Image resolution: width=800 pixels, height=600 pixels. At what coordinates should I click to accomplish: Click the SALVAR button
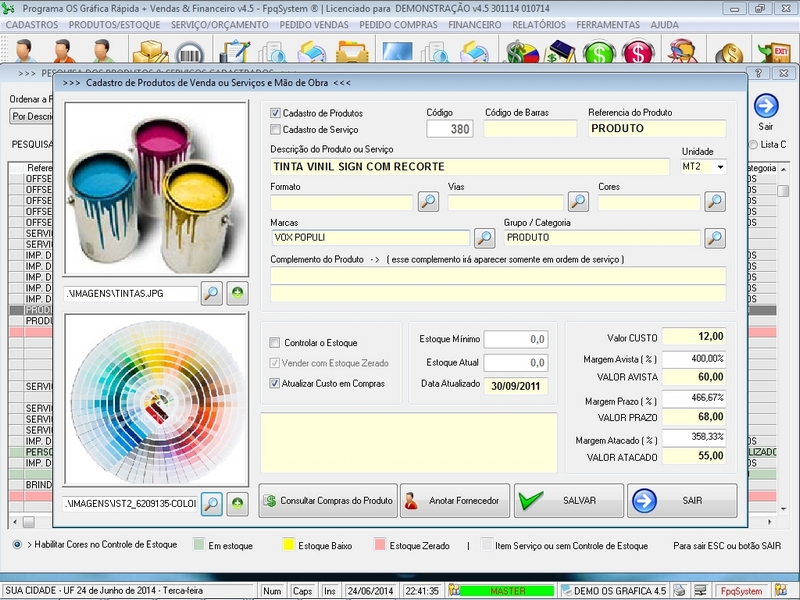coord(569,500)
